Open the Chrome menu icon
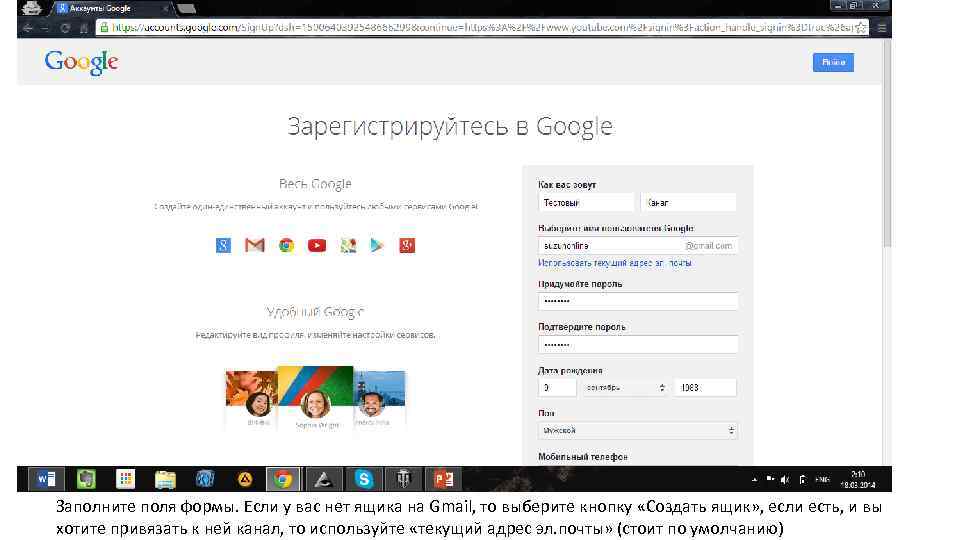Screen dimensions: 960x540 [882, 28]
